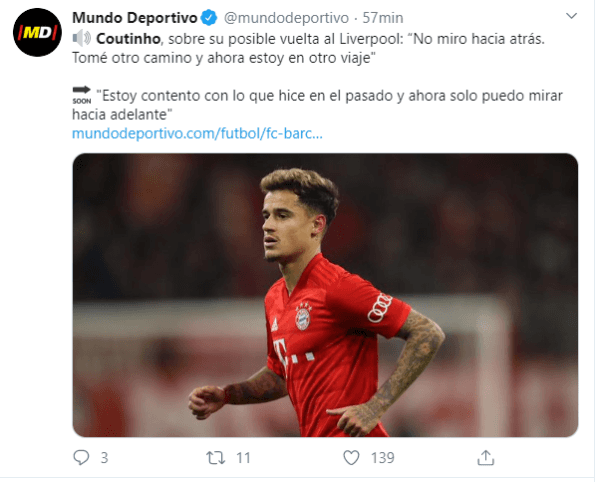
Task: Reply to the tweet via speech bubble icon
Action: click(x=81, y=458)
